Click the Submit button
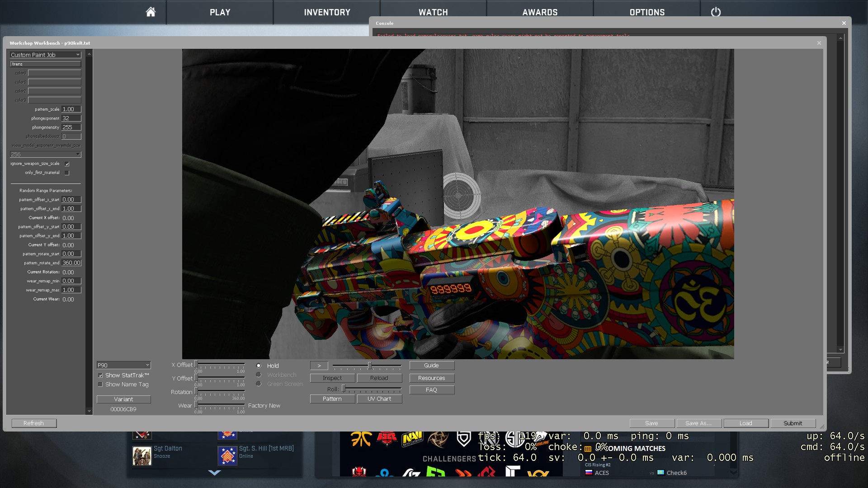 click(x=793, y=423)
